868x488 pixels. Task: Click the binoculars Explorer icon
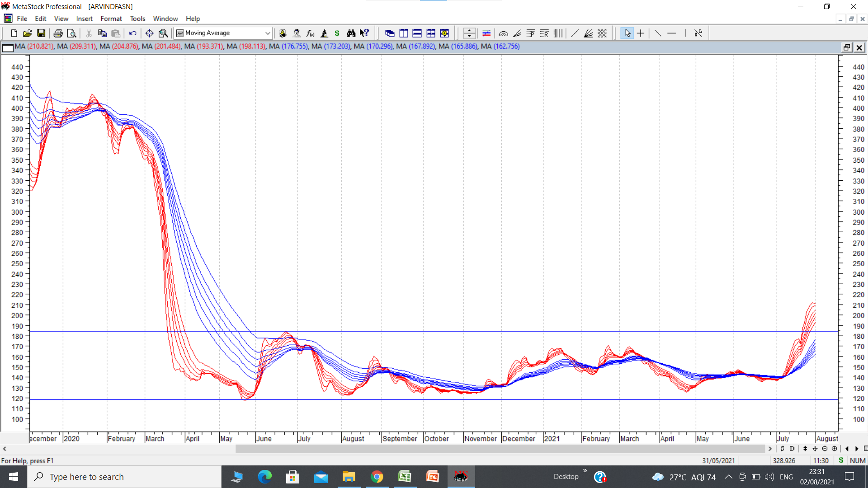[x=351, y=33]
